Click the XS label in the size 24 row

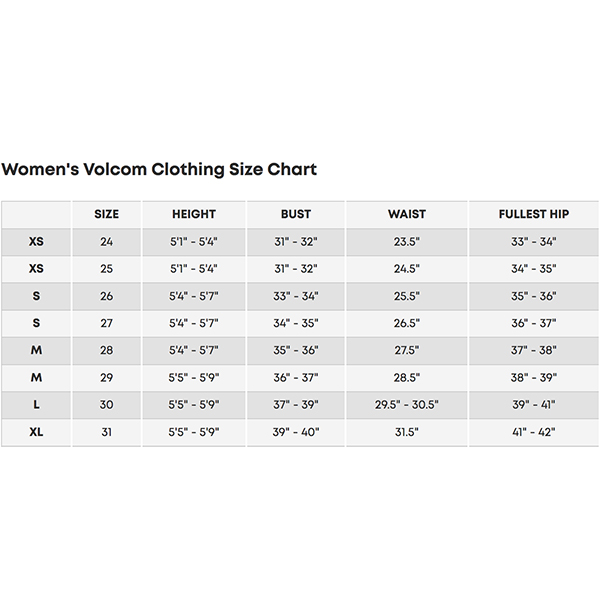tap(36, 242)
